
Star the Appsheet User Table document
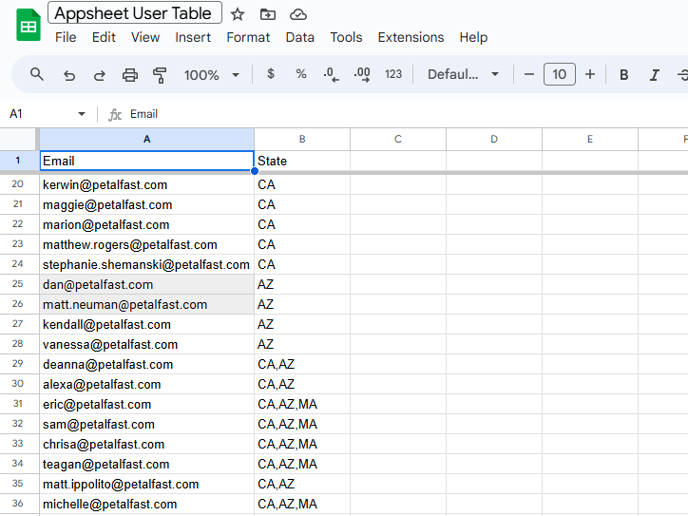pyautogui.click(x=237, y=14)
